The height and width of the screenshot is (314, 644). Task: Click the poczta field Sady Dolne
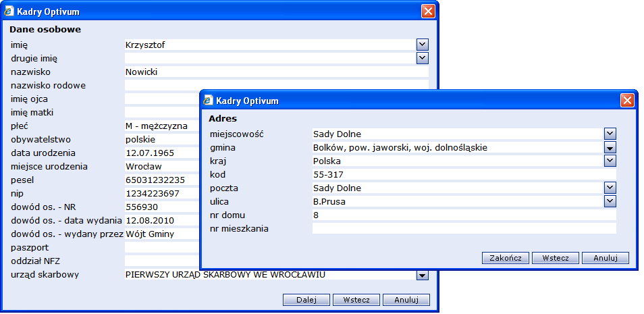click(458, 188)
